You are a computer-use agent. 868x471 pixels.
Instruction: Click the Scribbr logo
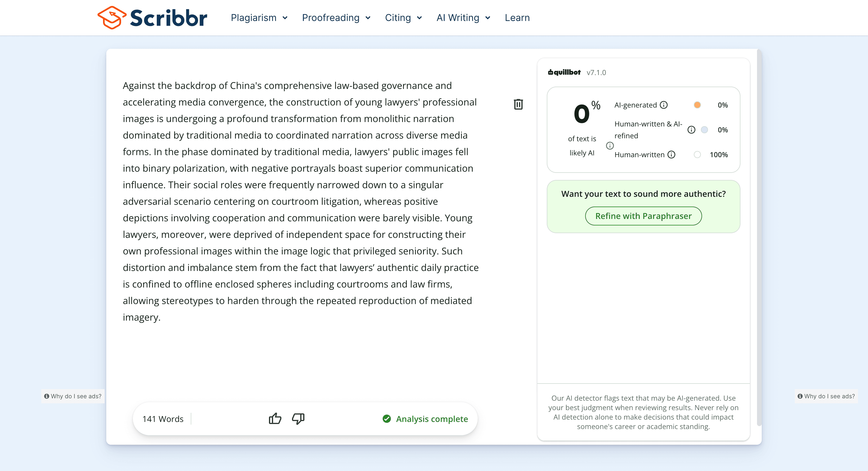pos(152,17)
